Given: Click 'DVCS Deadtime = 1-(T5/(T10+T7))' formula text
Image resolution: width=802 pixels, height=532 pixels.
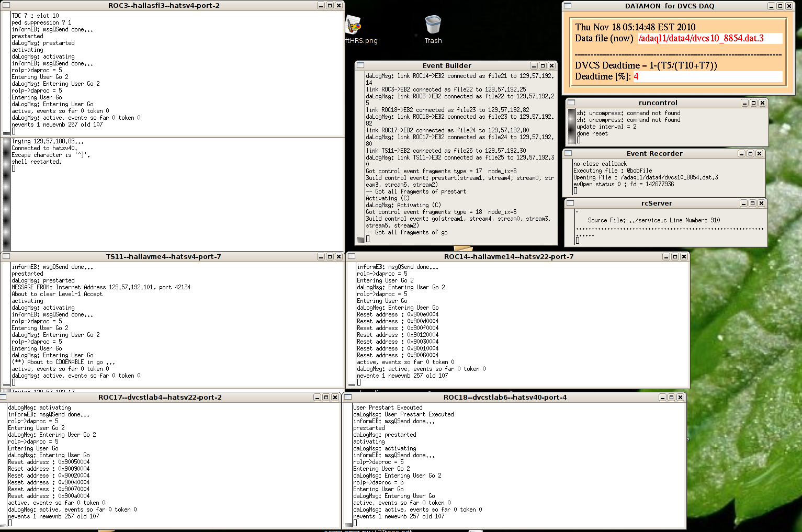Looking at the screenshot, I should (646, 65).
